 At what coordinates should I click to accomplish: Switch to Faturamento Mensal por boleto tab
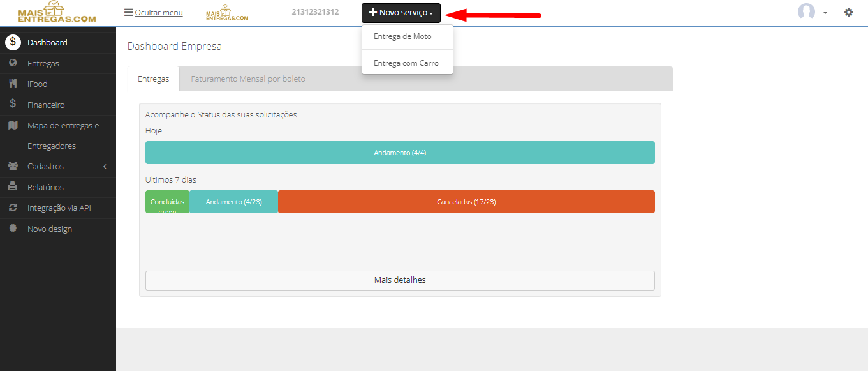248,79
